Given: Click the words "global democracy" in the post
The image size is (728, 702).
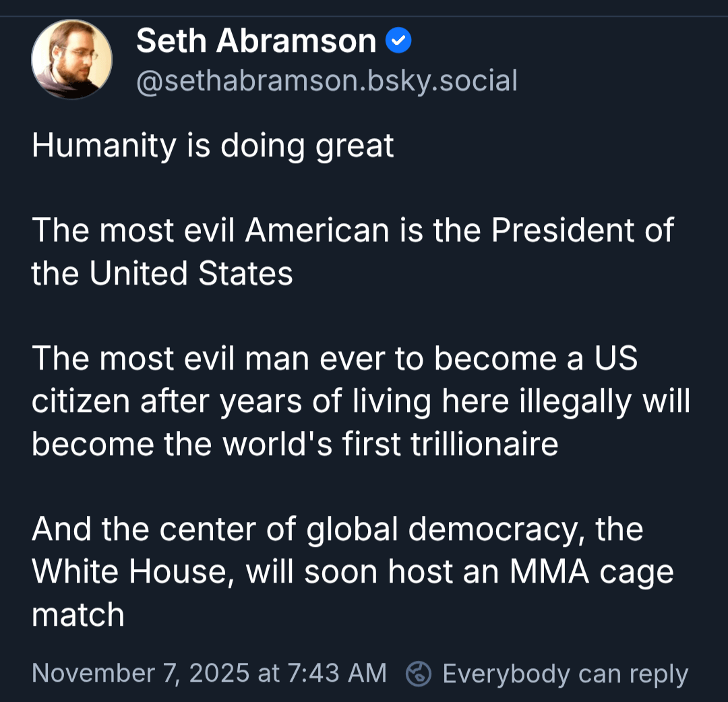Looking at the screenshot, I should click(443, 529).
